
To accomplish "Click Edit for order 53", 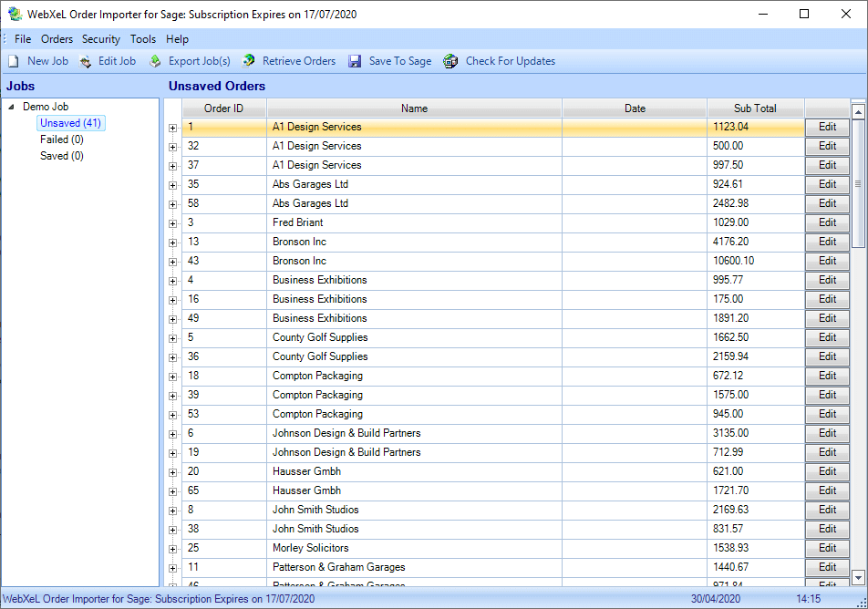I will coord(827,414).
